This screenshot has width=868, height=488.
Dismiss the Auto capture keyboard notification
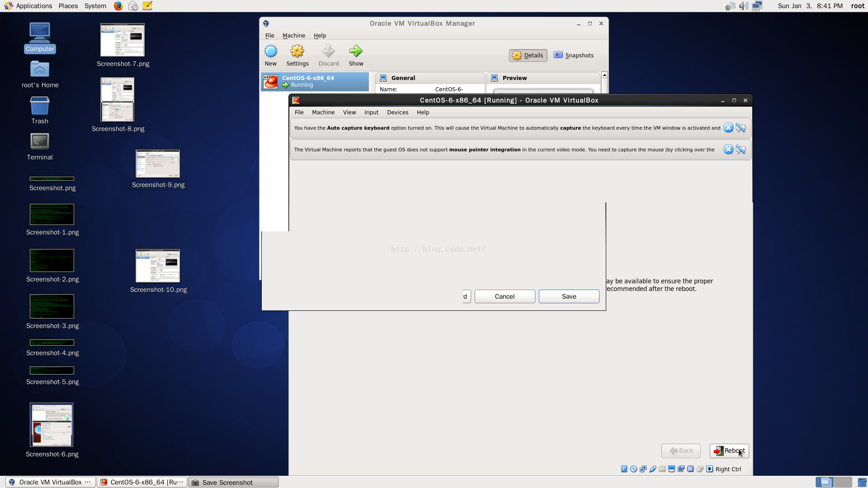[x=728, y=128]
